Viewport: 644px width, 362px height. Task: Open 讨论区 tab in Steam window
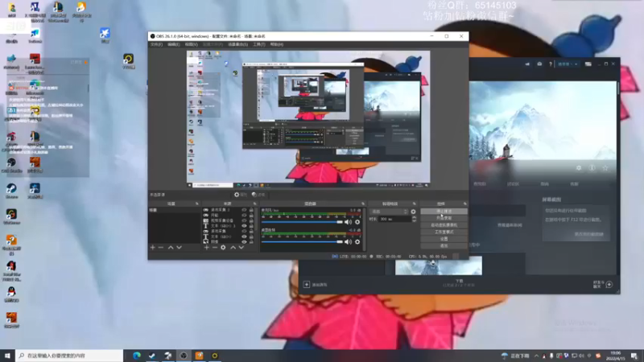pos(513,184)
